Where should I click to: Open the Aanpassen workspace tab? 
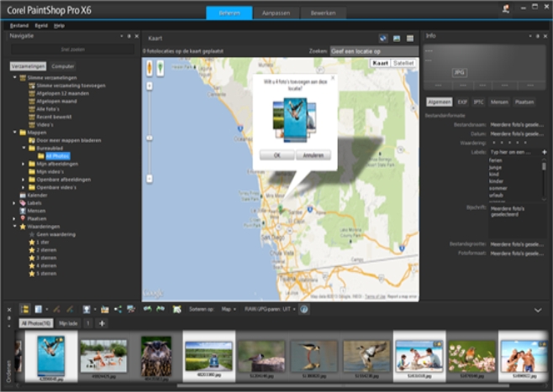click(x=276, y=12)
